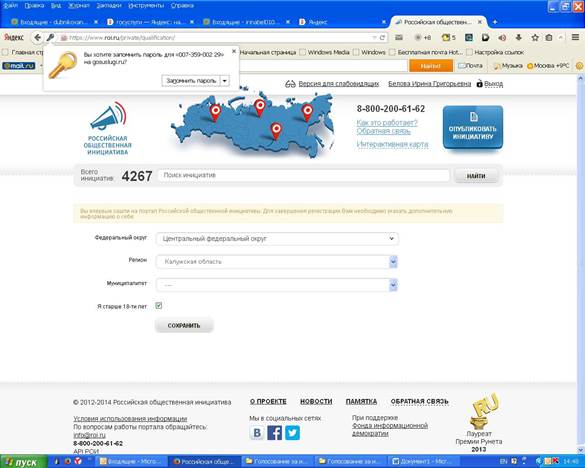Click the vertical page scrollbar

(580, 264)
